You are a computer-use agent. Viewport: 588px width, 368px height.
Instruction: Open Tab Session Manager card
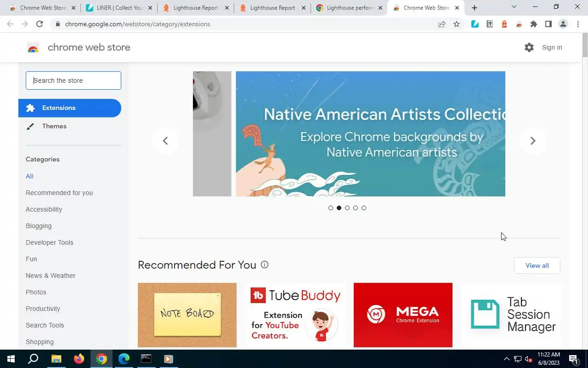tap(511, 315)
